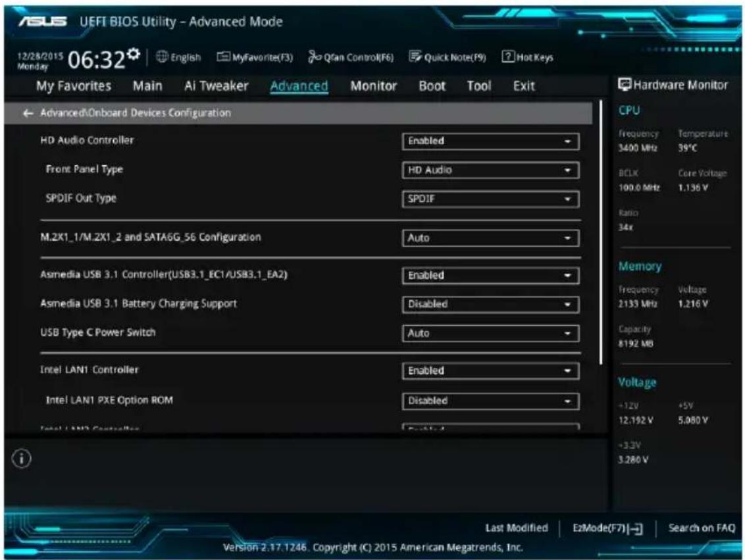Open the Front Panel Type dropdown
Viewport: 745px width, 560px height.
tap(490, 170)
